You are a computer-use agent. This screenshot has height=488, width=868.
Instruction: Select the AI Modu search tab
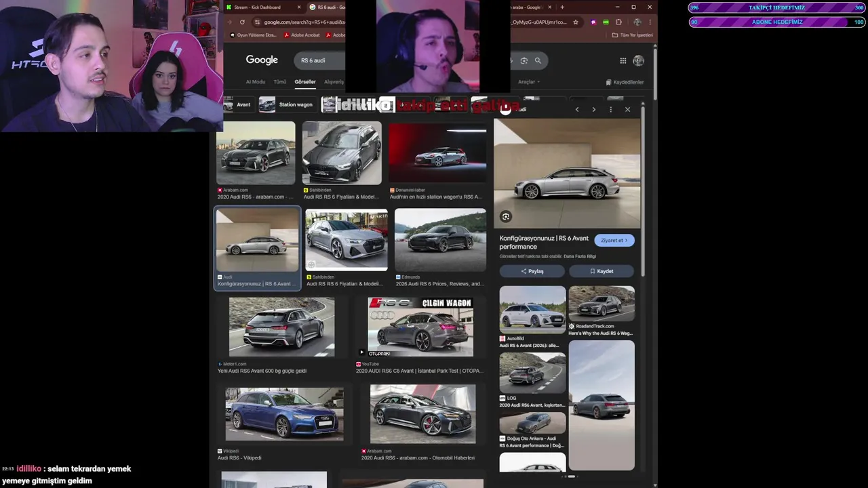click(x=256, y=82)
